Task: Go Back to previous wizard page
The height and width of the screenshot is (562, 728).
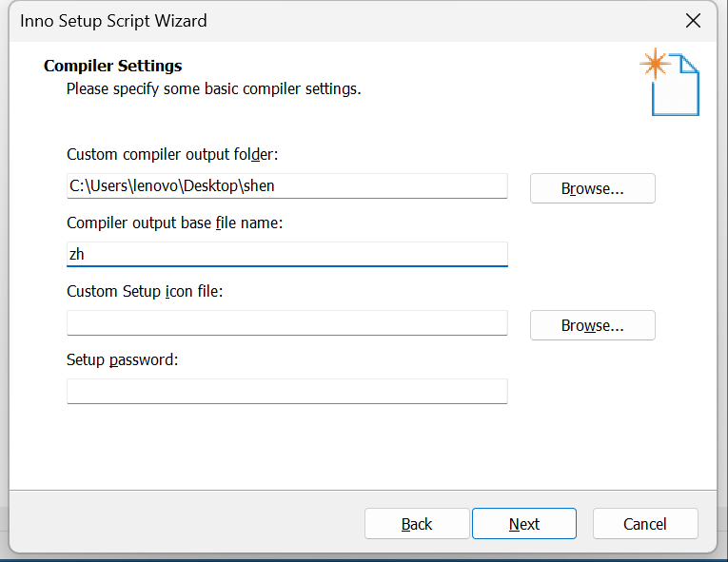Action: click(417, 523)
